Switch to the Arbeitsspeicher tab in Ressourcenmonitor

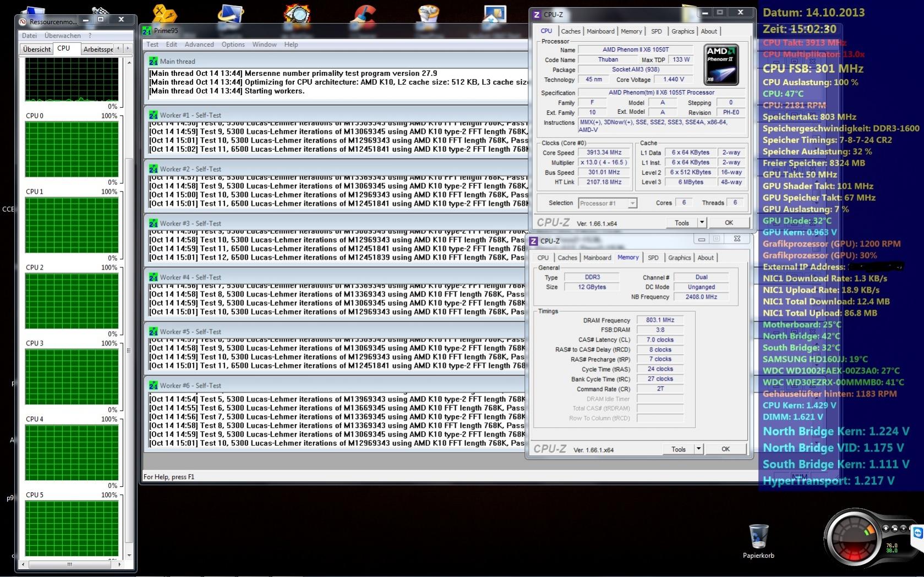point(97,49)
